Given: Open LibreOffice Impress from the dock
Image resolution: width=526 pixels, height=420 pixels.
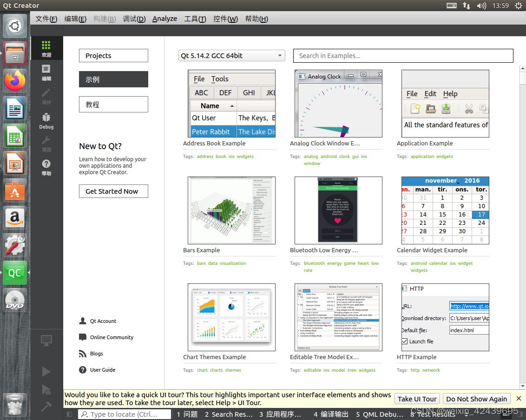Looking at the screenshot, I should coord(15,164).
